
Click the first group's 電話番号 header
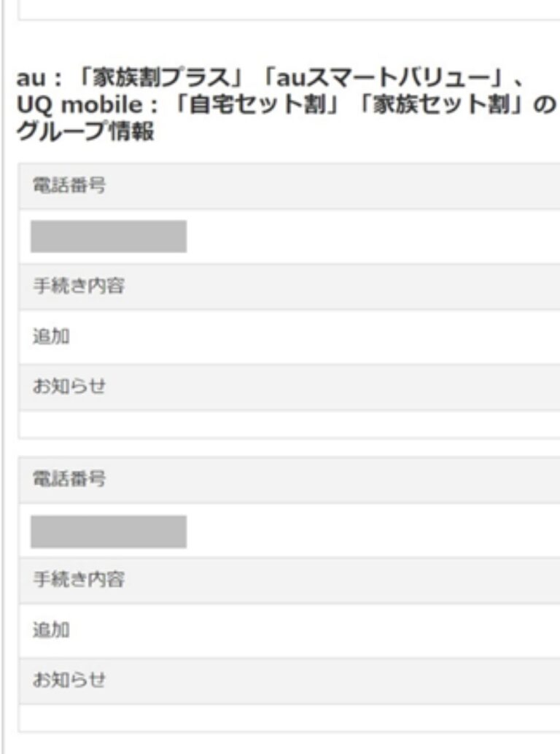click(69, 186)
